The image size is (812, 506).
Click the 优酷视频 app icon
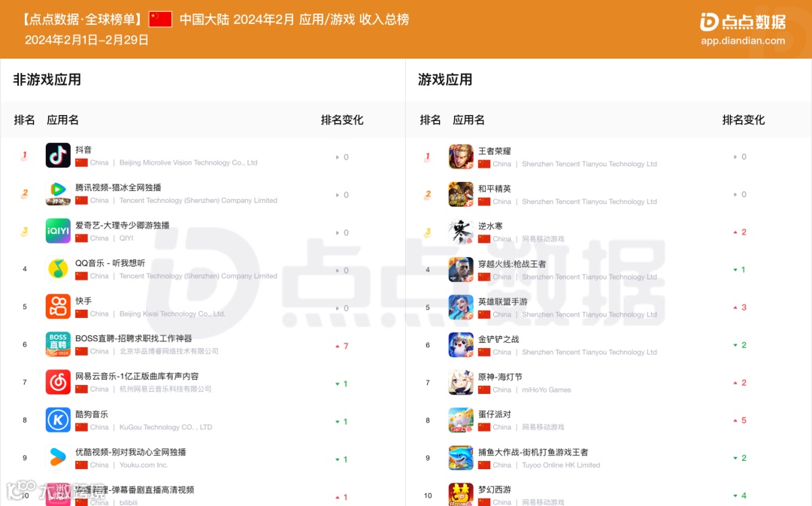(x=58, y=458)
